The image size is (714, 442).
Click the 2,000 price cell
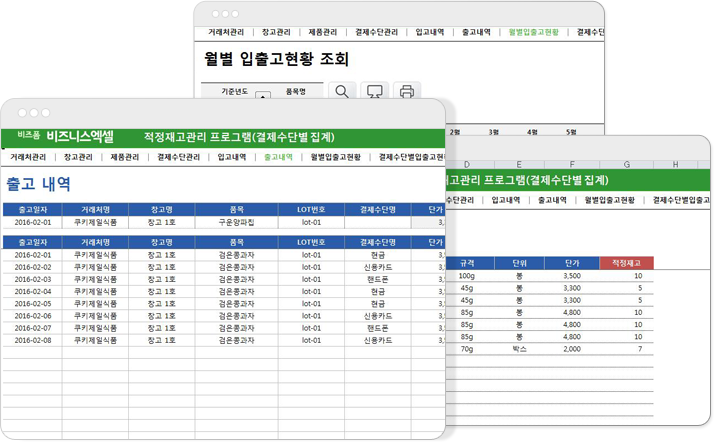(x=572, y=349)
